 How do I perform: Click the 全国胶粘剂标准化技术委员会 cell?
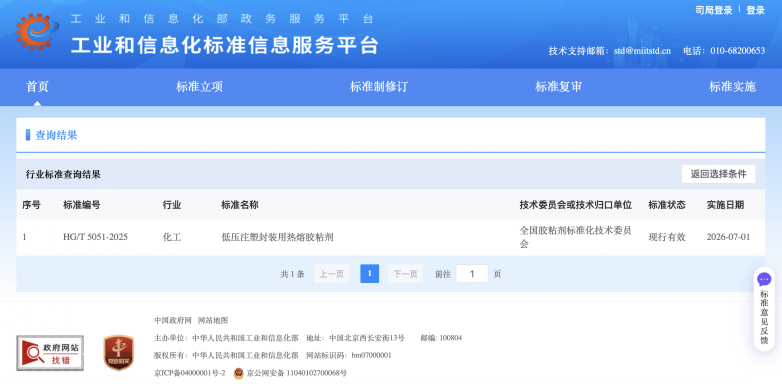[x=576, y=237]
